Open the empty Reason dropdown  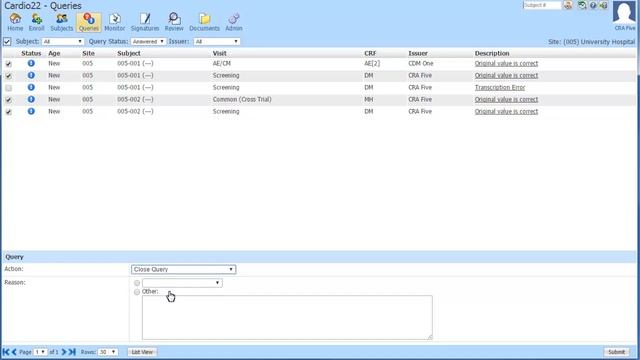pos(182,283)
